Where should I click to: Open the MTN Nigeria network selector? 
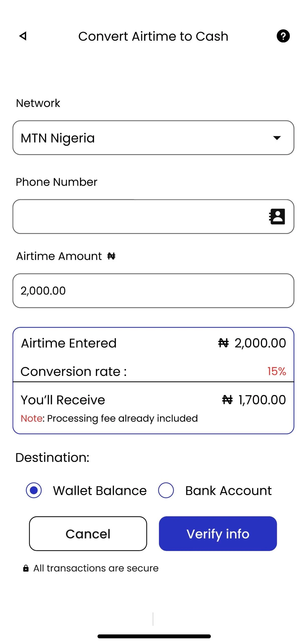pyautogui.click(x=153, y=138)
